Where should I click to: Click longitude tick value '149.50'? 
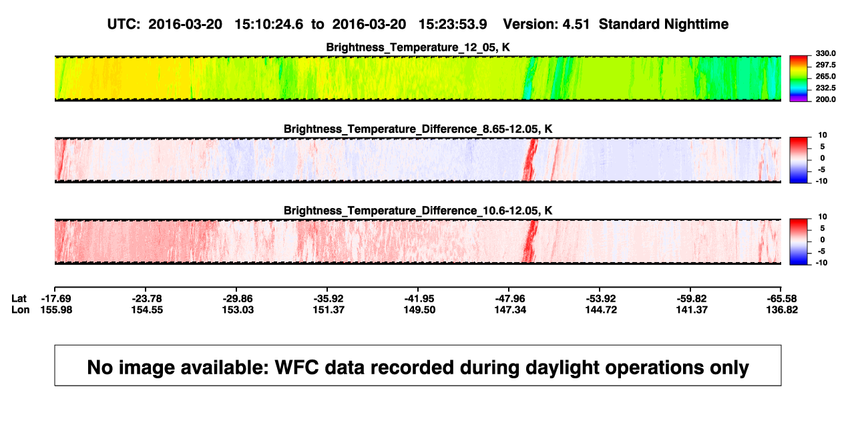(419, 310)
